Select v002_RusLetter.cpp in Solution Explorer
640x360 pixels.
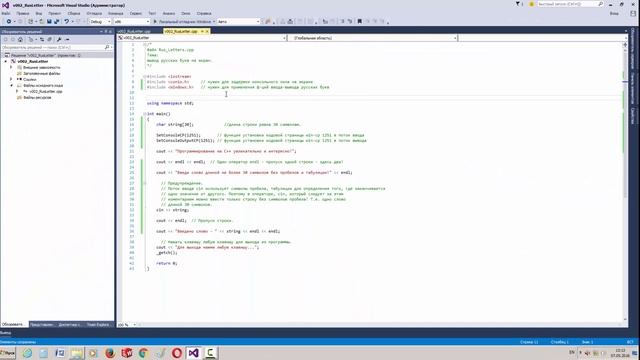(46, 91)
